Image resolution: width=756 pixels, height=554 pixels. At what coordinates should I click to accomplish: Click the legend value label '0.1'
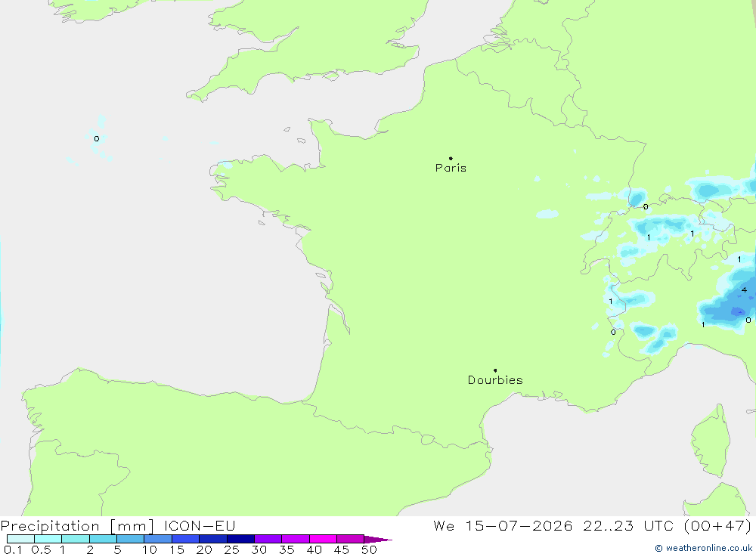13,549
